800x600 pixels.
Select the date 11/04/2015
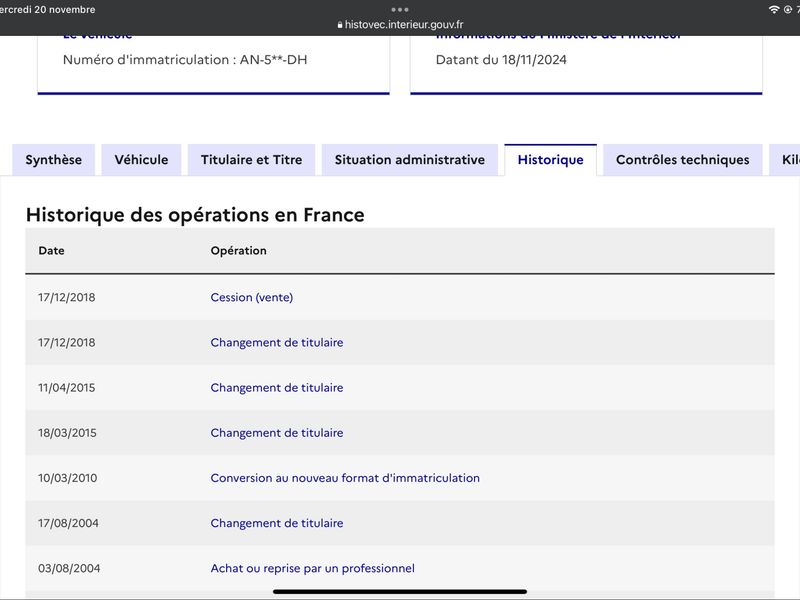click(66, 388)
